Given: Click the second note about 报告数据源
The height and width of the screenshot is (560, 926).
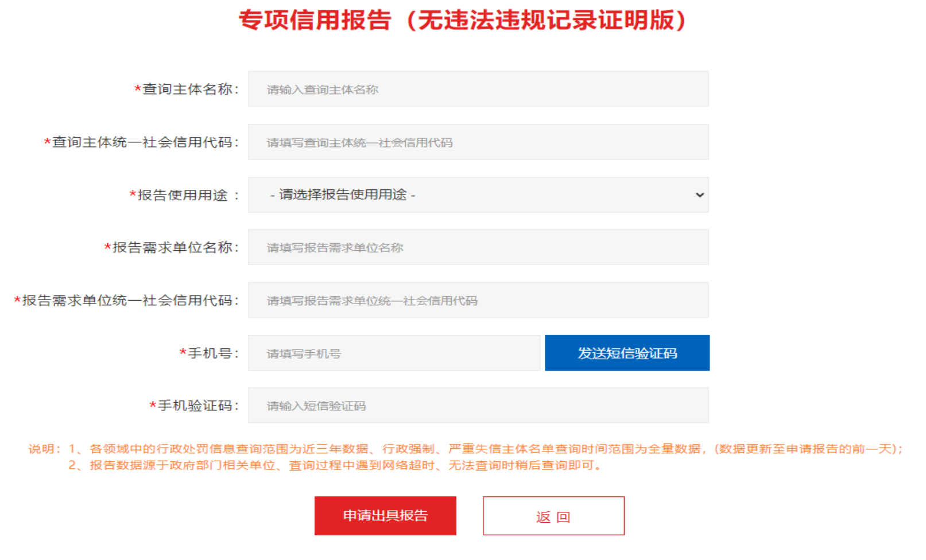Looking at the screenshot, I should 336,465.
